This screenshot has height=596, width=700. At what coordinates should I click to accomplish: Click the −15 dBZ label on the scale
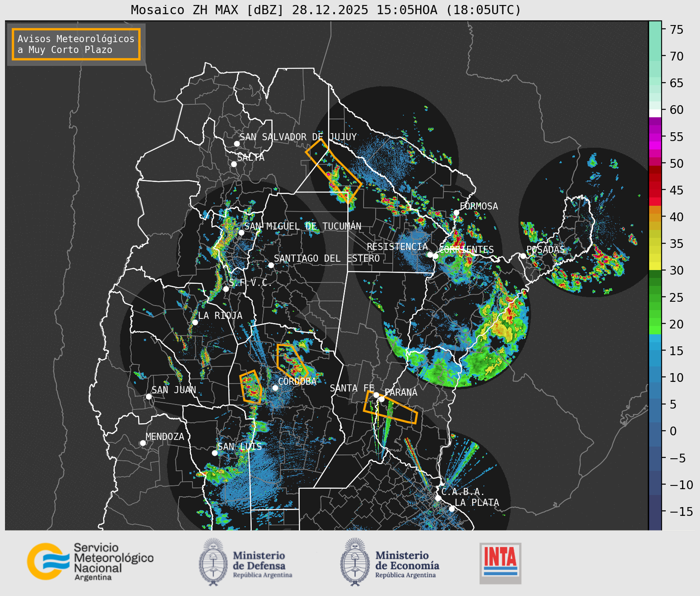681,511
